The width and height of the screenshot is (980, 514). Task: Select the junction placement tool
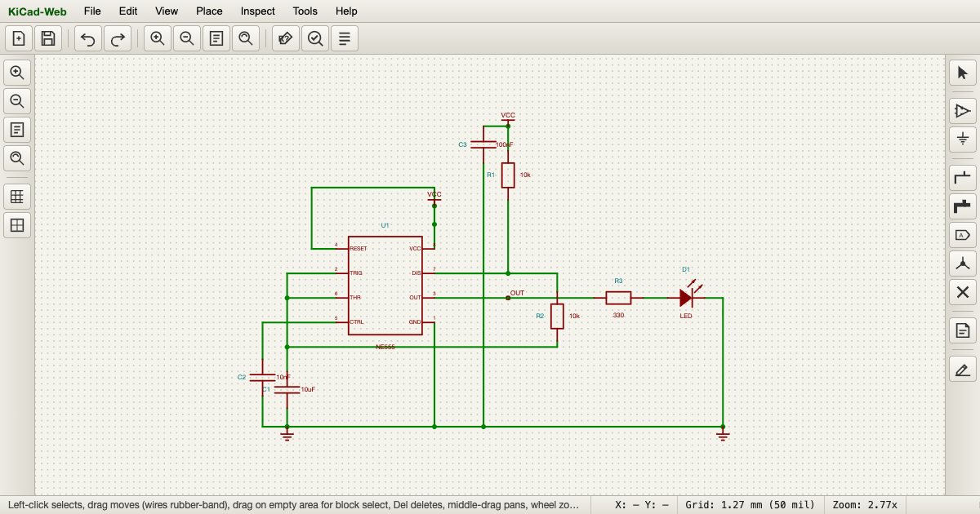pos(963,264)
